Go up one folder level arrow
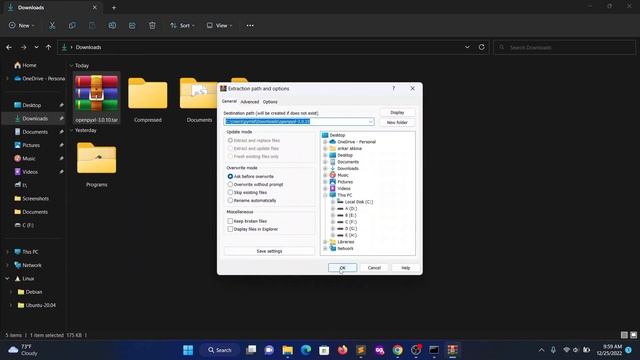This screenshot has height=360, width=640. 49,47
